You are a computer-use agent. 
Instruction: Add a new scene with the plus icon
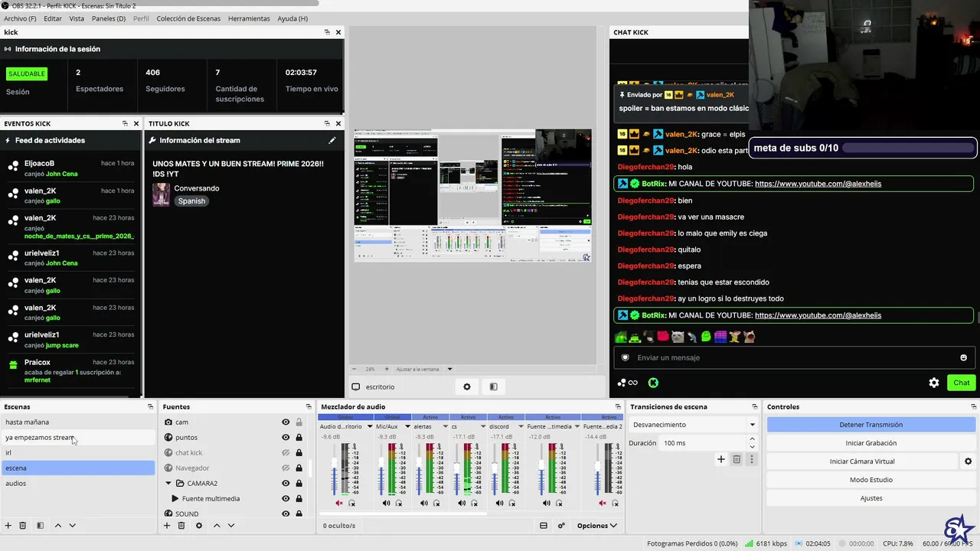pos(8,526)
